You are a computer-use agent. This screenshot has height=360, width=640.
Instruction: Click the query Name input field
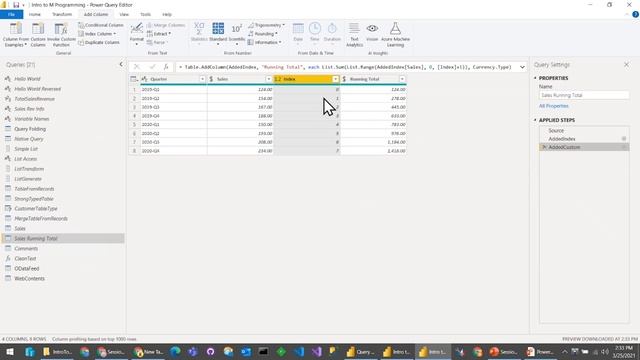coord(584,95)
